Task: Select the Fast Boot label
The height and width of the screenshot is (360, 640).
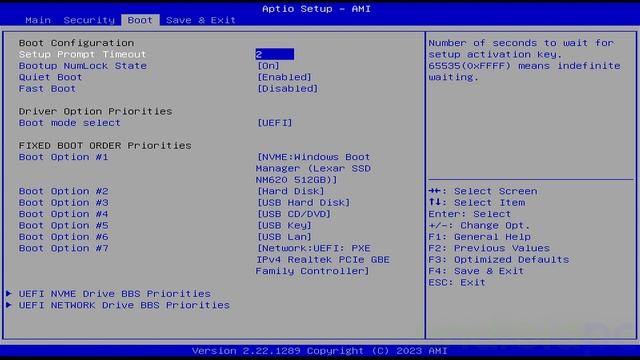Action: pyautogui.click(x=47, y=89)
